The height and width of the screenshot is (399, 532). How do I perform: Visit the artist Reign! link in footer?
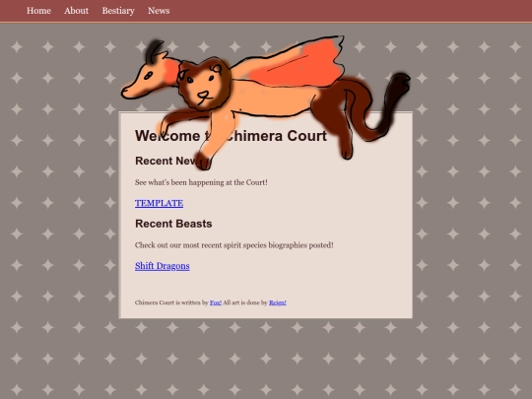pyautogui.click(x=278, y=302)
